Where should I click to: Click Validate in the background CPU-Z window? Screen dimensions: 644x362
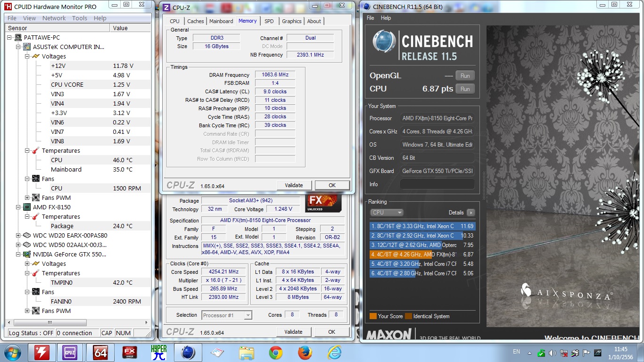[293, 332]
